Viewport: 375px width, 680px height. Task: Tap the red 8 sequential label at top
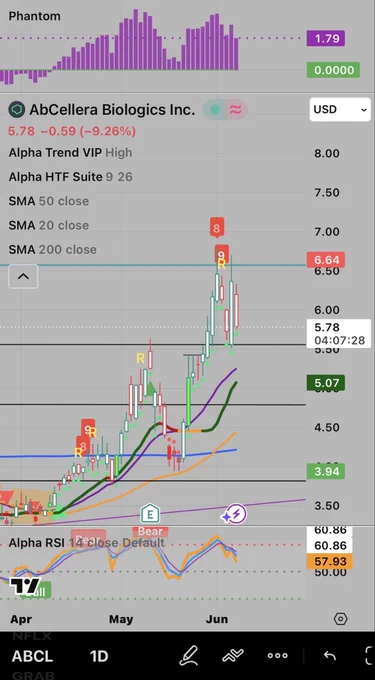click(x=217, y=228)
